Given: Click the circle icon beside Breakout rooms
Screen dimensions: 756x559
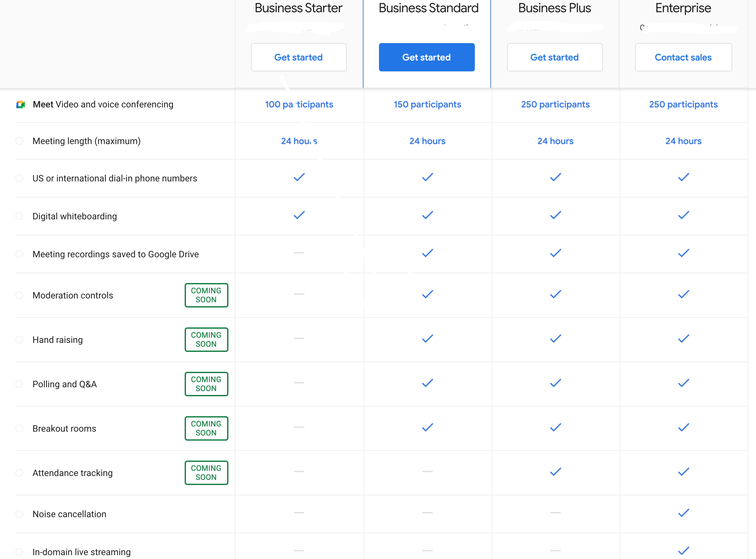Looking at the screenshot, I should (x=20, y=428).
